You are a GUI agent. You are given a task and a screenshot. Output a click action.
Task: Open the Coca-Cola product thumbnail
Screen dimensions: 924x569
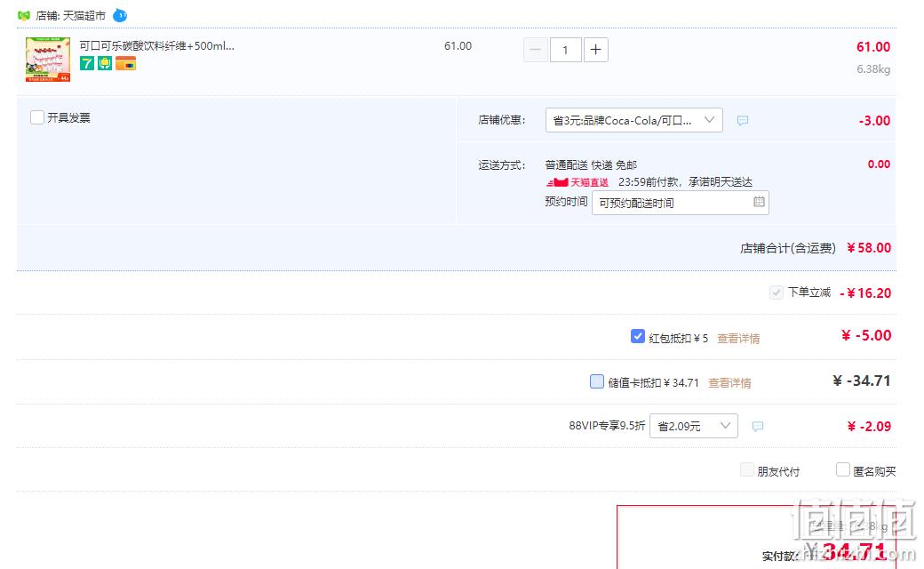tap(48, 60)
